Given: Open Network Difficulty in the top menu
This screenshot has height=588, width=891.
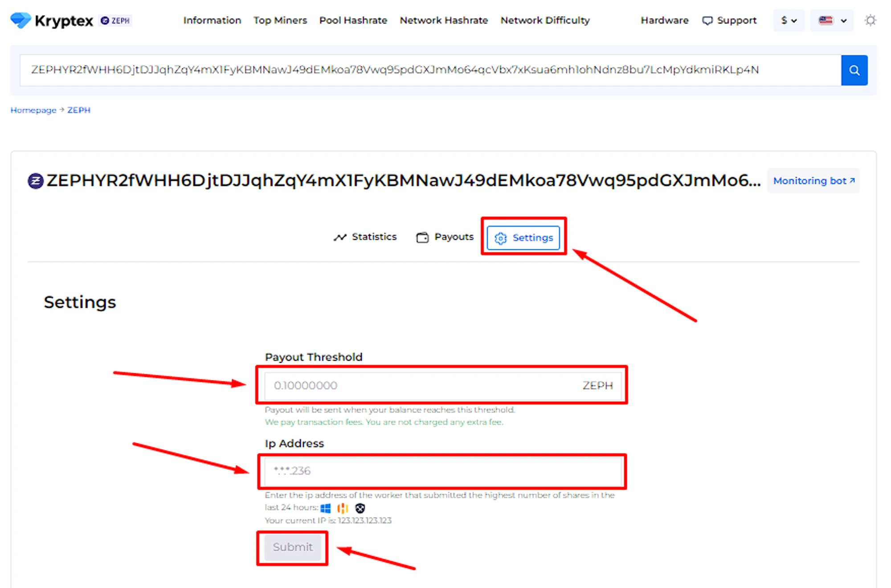Looking at the screenshot, I should (x=544, y=20).
